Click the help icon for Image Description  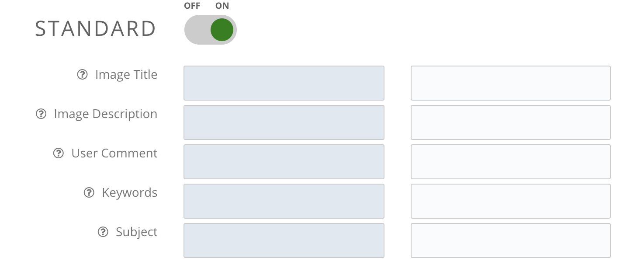coord(41,114)
